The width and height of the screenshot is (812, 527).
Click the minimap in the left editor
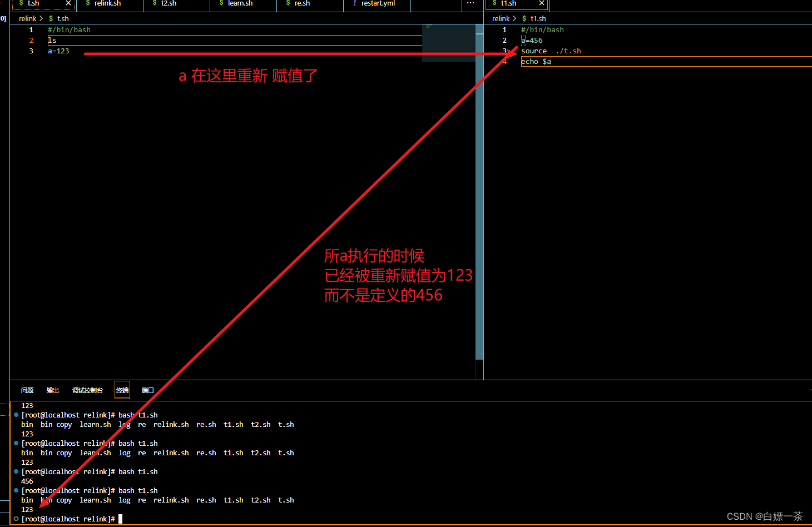pyautogui.click(x=448, y=43)
